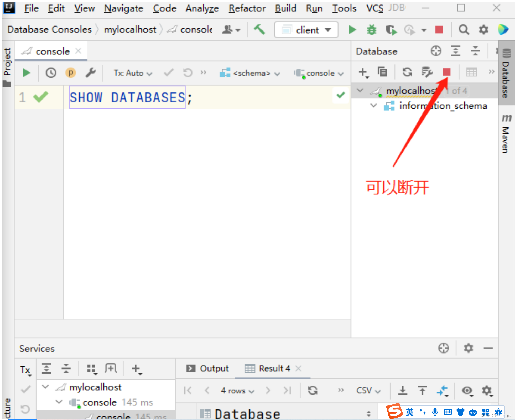This screenshot has height=420, width=515.
Task: Open the client run configuration dropdown
Action: point(306,30)
